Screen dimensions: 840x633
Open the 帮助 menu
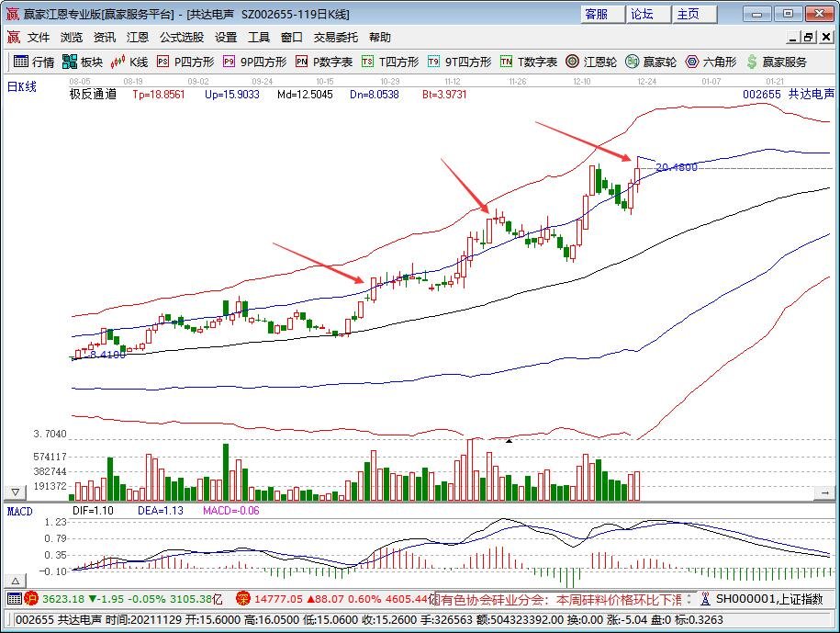[x=380, y=38]
